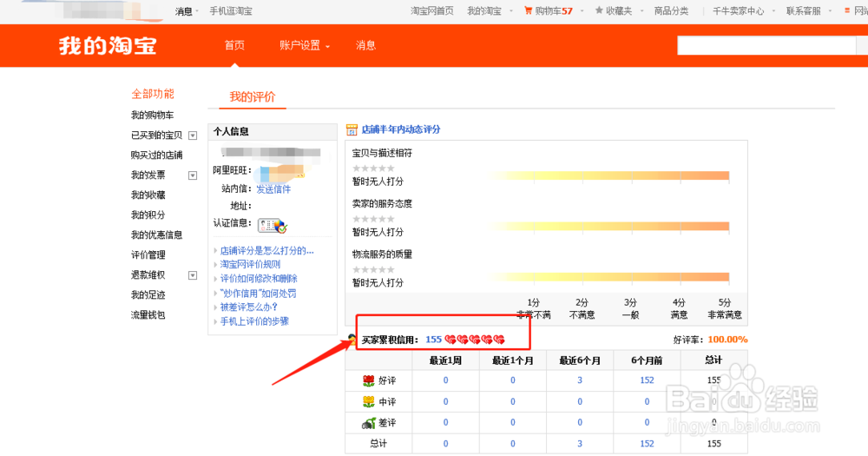Open 商品分类 in top bar
This screenshot has width=868, height=456.
(x=672, y=10)
